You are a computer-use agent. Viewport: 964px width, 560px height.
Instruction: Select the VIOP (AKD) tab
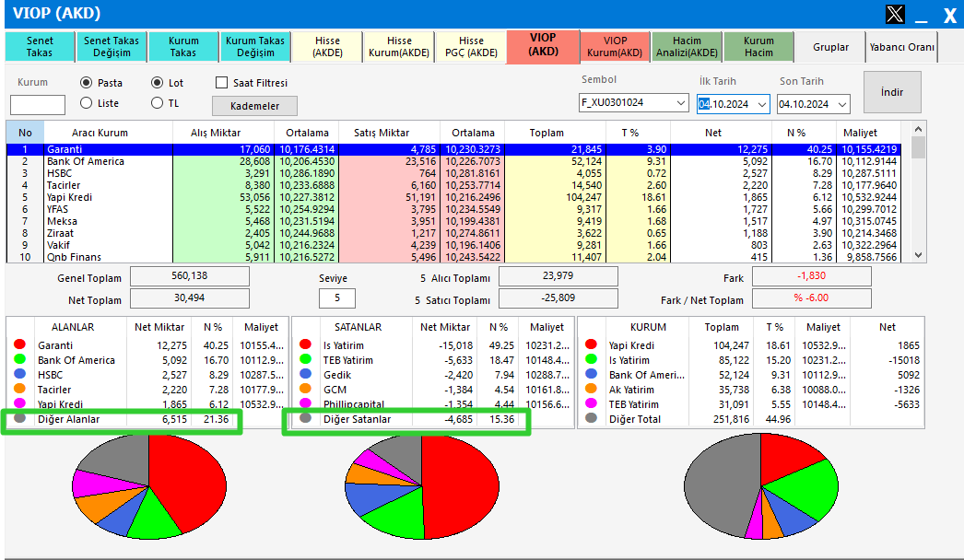(x=543, y=45)
